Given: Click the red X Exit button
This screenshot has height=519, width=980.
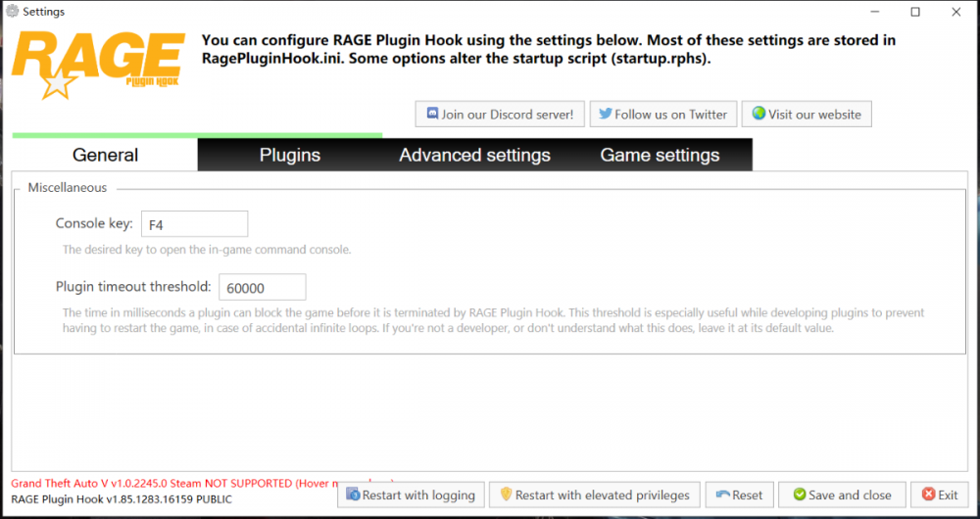Looking at the screenshot, I should [940, 495].
